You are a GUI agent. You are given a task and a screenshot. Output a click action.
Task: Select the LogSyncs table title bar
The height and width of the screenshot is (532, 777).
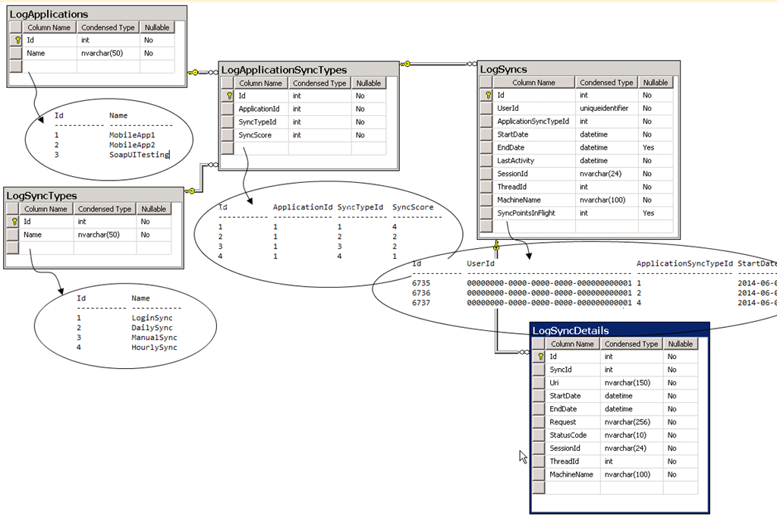(578, 69)
